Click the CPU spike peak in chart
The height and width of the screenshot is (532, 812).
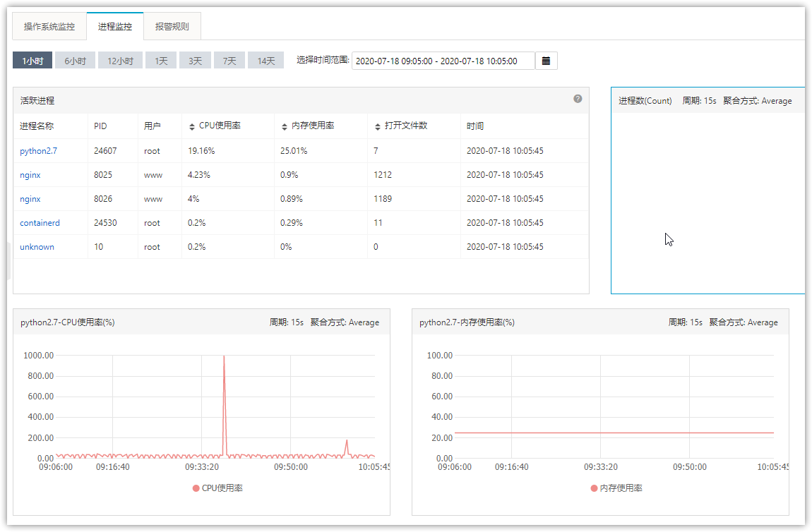tap(225, 358)
